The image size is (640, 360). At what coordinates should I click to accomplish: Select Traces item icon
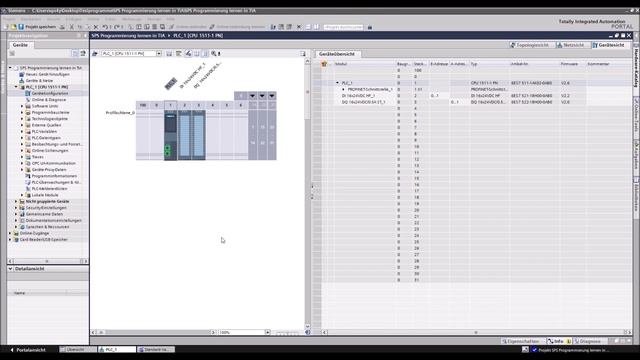[28, 157]
